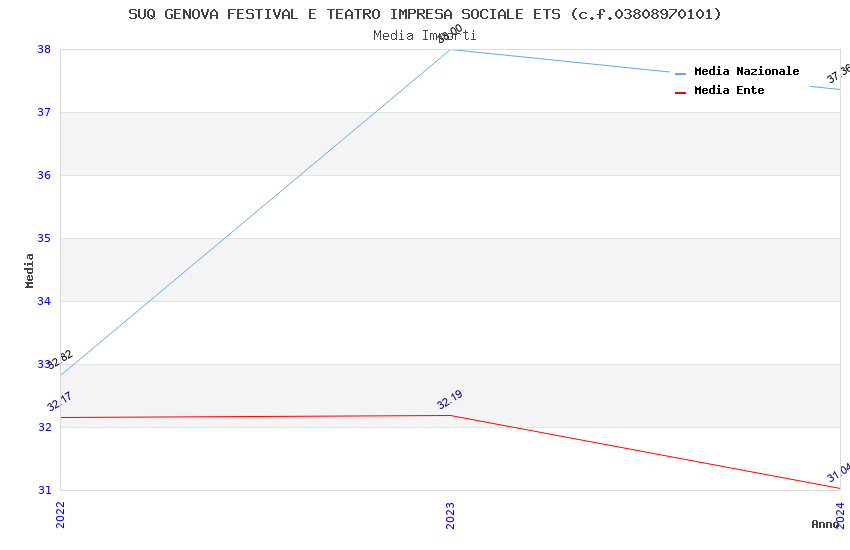Click the Media Importi subtitle
This screenshot has height=550, width=850.
click(x=424, y=36)
